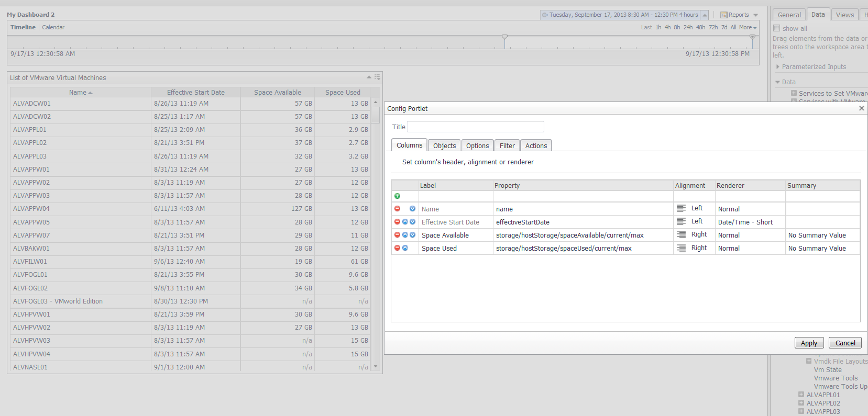The image size is (868, 416).
Task: Move the Name column down
Action: coord(412,209)
